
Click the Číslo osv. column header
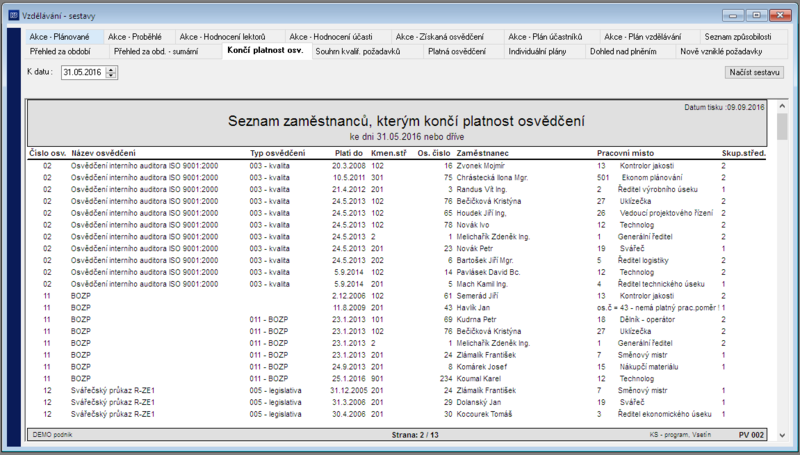47,153
